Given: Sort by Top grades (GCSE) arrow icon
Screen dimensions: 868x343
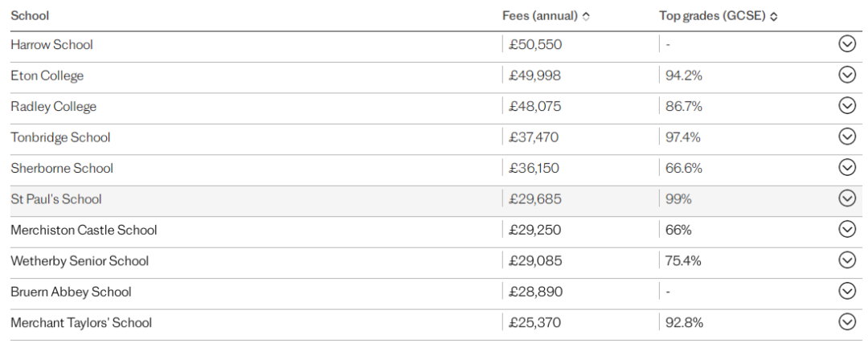Looking at the screenshot, I should [773, 17].
